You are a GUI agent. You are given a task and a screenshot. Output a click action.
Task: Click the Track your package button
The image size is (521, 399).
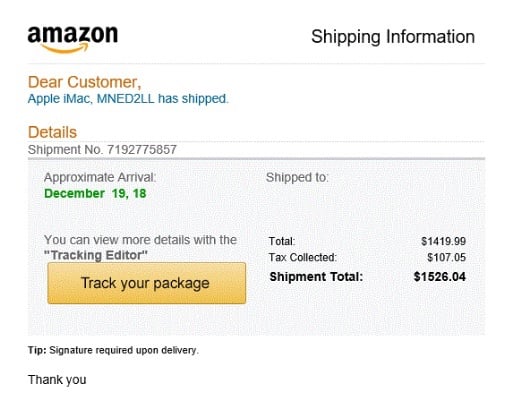click(x=147, y=283)
